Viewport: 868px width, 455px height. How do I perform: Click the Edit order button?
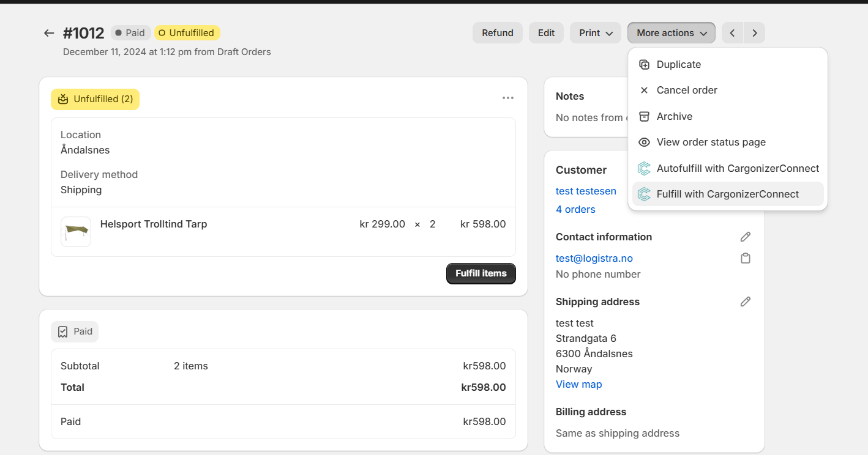pos(546,33)
